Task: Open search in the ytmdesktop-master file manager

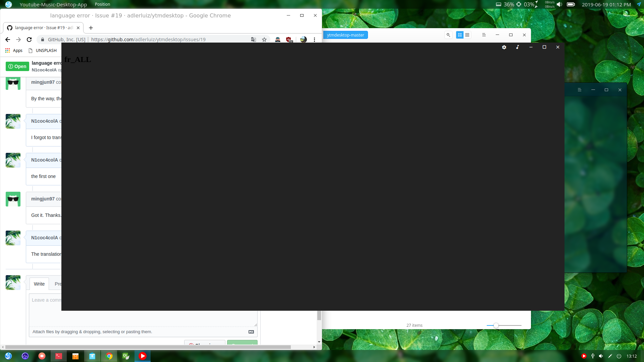Action: point(448,35)
